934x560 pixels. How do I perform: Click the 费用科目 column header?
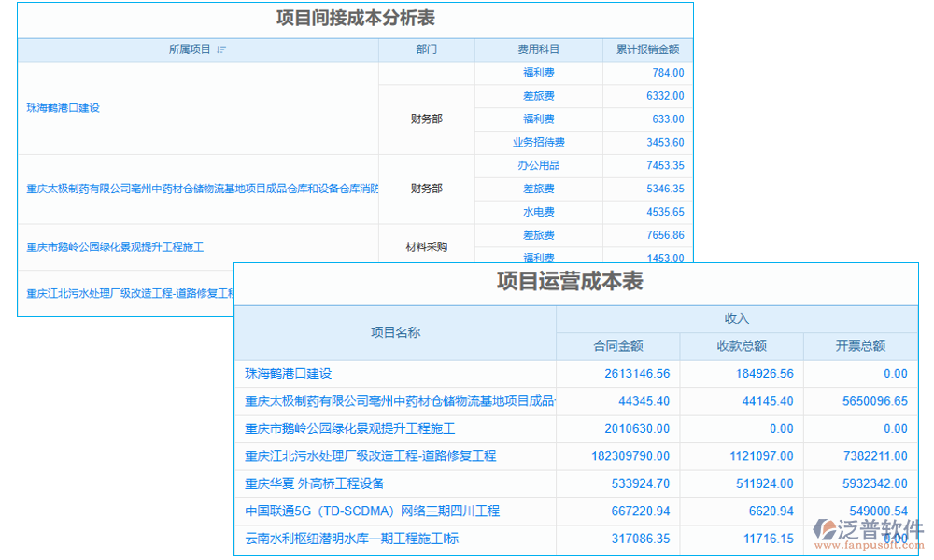(x=538, y=49)
